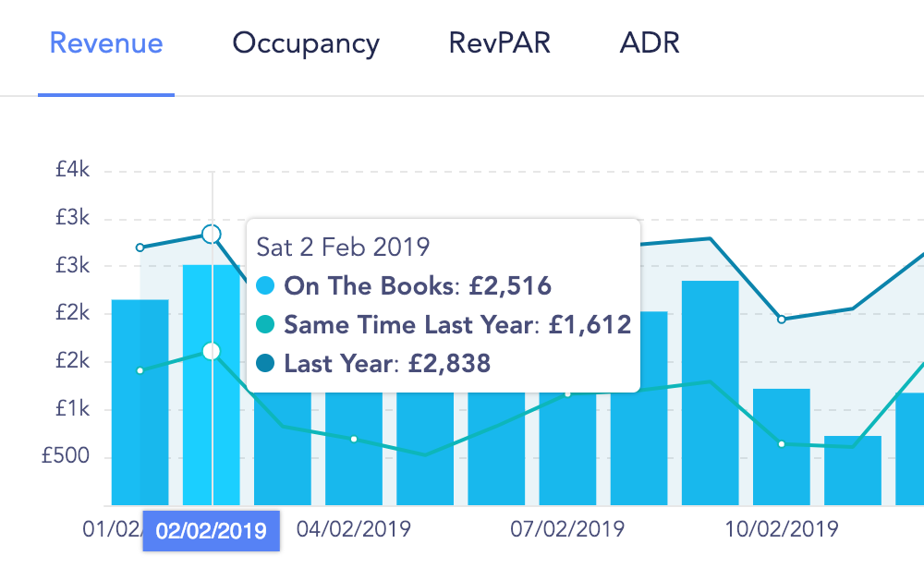Click the active Revenue tab

pos(106,43)
